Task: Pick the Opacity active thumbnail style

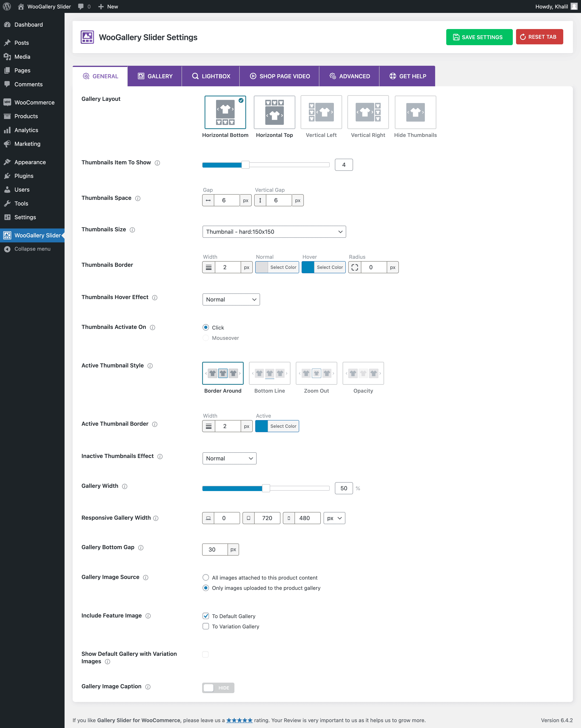Action: pyautogui.click(x=363, y=373)
